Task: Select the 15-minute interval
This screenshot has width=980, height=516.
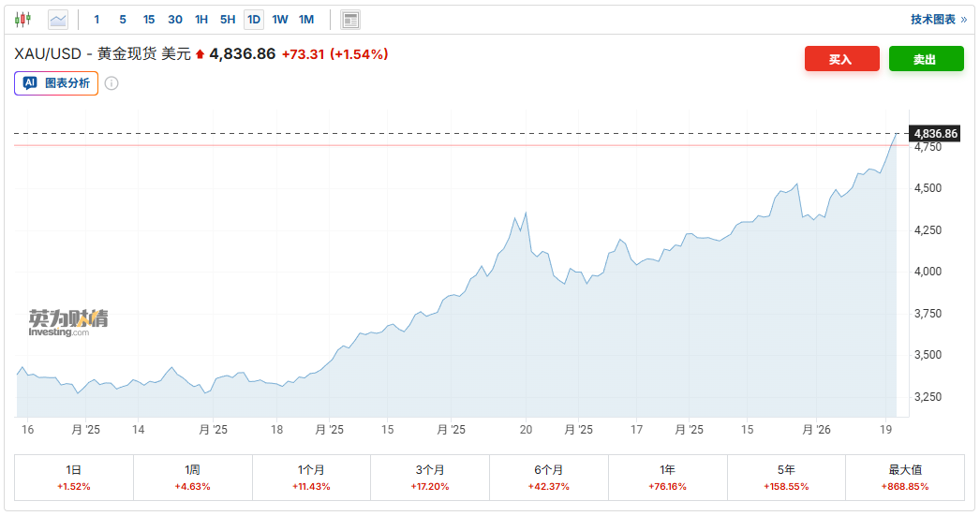Action: pyautogui.click(x=149, y=20)
